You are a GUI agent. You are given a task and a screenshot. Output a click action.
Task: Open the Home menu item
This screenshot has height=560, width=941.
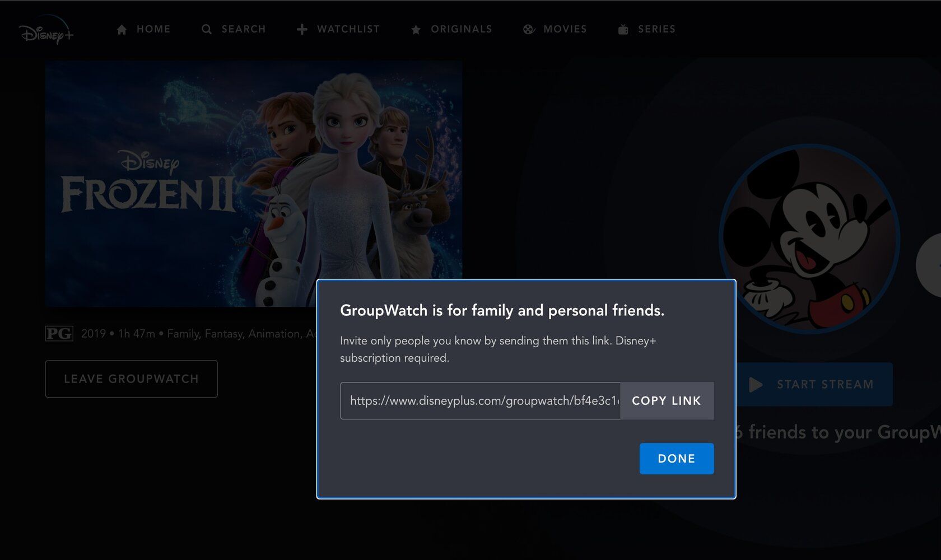(x=143, y=29)
